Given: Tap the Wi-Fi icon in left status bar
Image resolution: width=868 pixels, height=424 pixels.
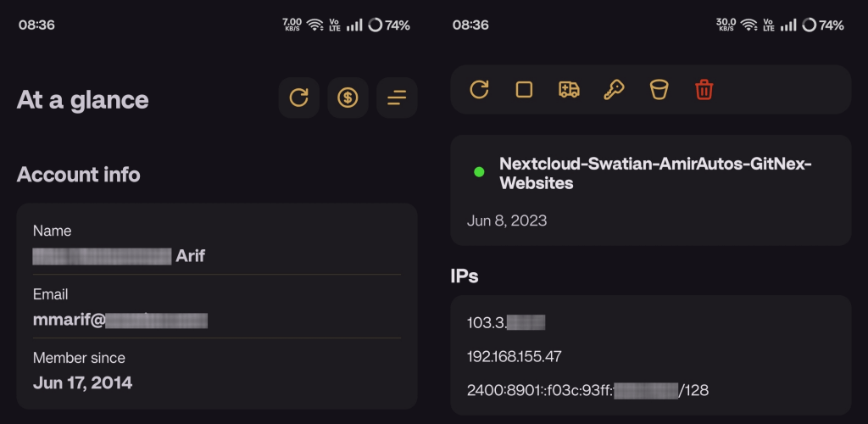Looking at the screenshot, I should pyautogui.click(x=315, y=25).
